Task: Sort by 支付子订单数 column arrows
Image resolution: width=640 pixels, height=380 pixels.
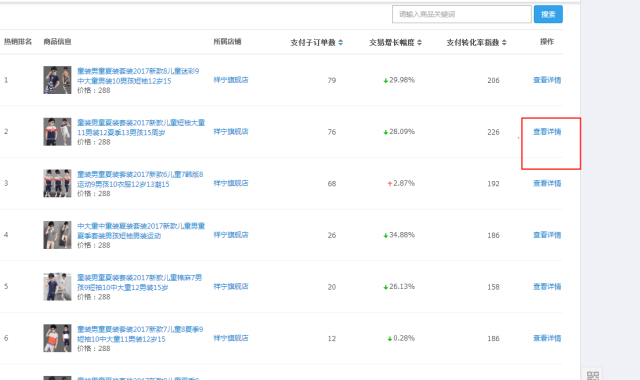Action: (x=340, y=42)
